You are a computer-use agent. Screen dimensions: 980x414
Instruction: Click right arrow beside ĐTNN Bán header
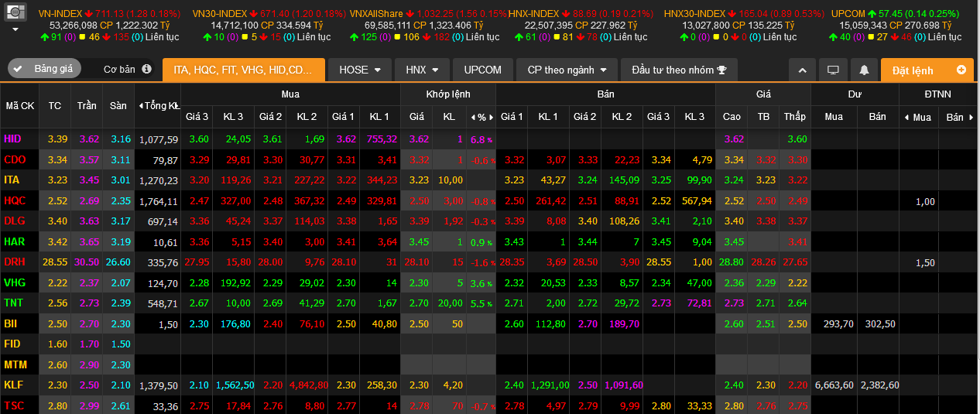[971, 117]
